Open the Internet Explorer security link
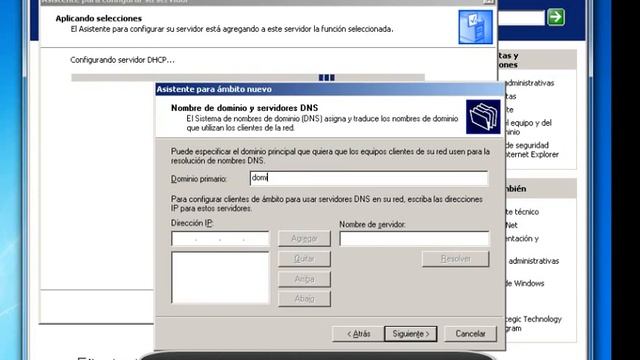 click(x=532, y=150)
